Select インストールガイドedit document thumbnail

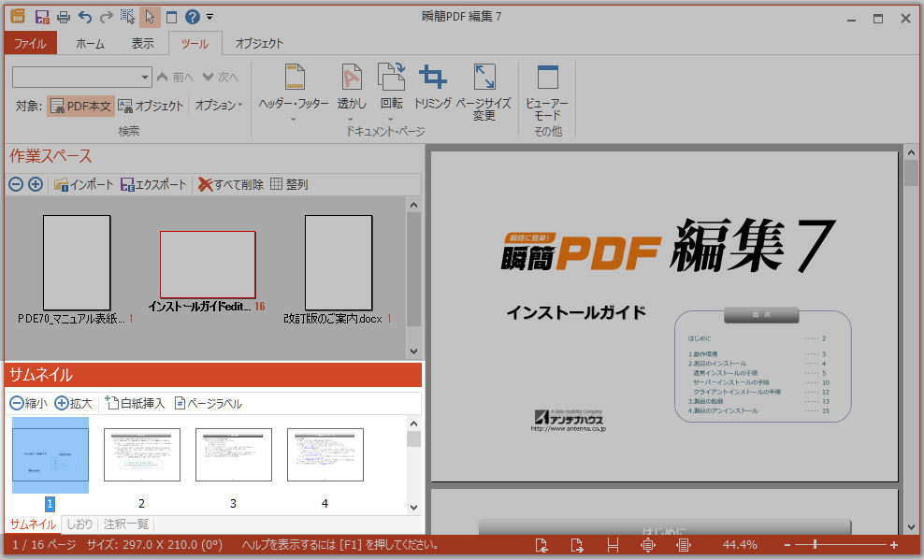point(208,265)
